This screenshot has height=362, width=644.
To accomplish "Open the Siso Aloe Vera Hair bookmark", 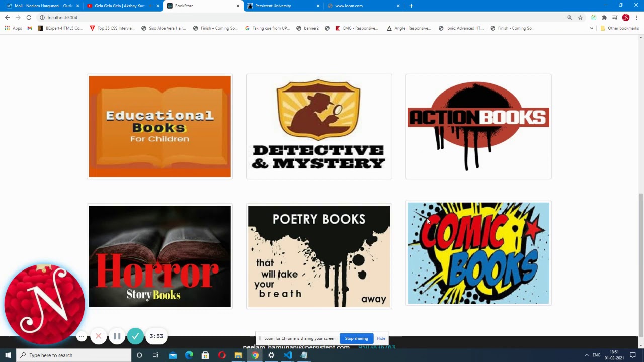I will (x=164, y=28).
